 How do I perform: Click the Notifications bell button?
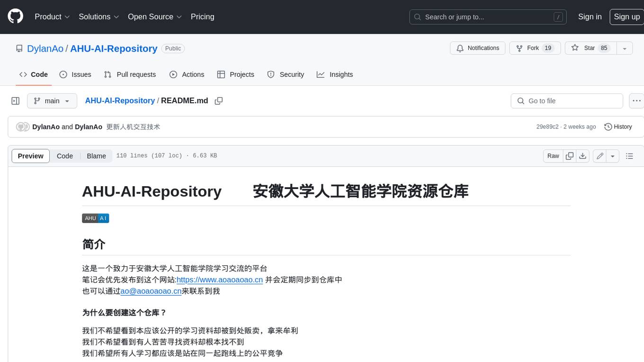click(478, 48)
